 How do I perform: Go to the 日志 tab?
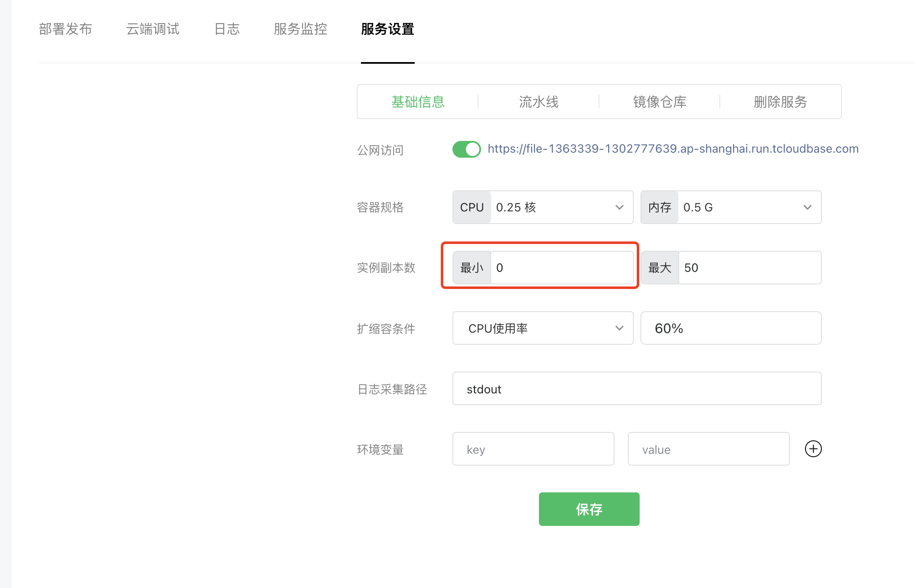tap(227, 29)
